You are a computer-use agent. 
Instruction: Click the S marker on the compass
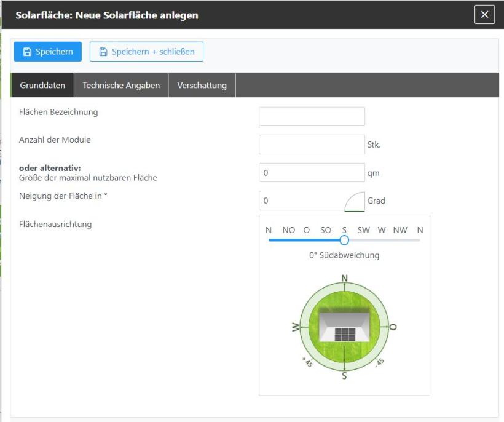344,375
